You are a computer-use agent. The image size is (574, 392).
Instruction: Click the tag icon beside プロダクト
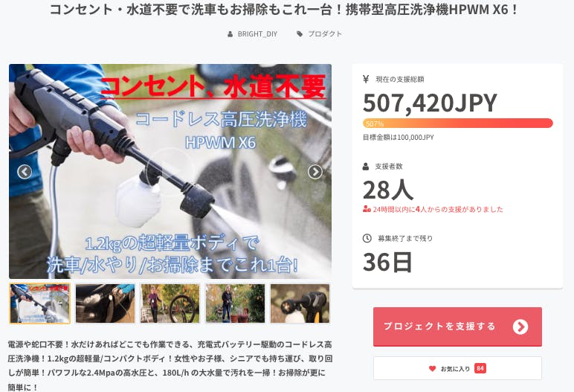(300, 34)
